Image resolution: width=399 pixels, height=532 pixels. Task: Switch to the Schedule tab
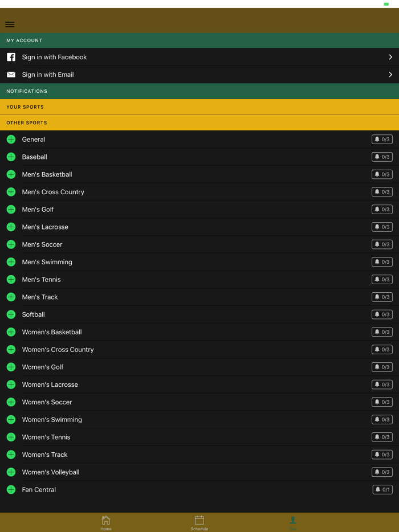click(x=199, y=522)
